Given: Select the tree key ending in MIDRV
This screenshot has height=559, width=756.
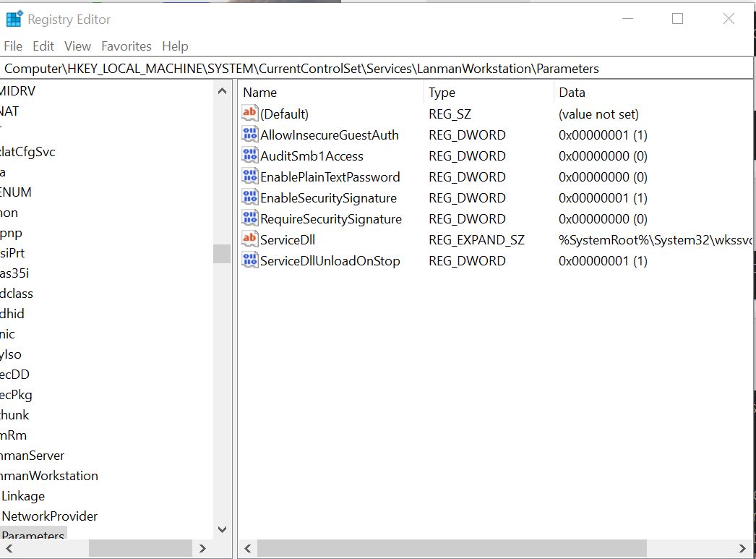Looking at the screenshot, I should click(17, 90).
